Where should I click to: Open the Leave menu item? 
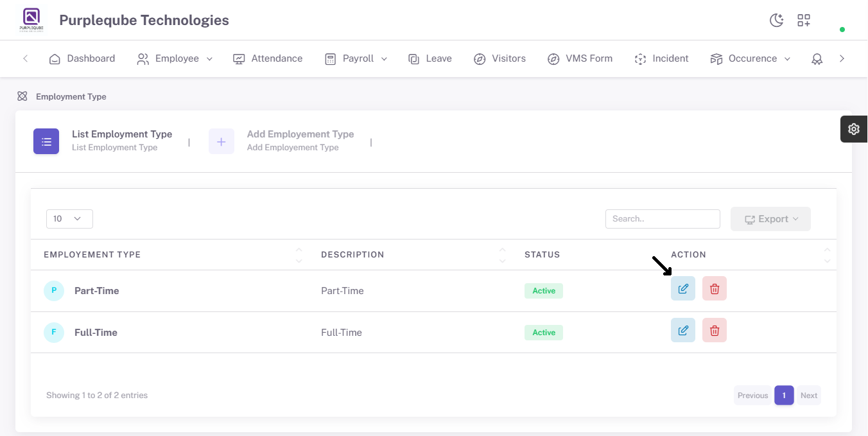point(430,58)
